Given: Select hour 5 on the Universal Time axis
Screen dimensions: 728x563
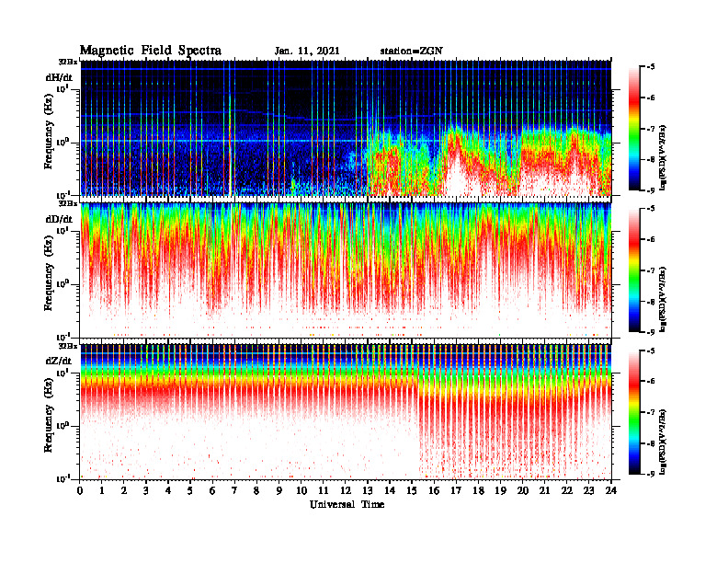Looking at the screenshot, I should [x=190, y=491].
